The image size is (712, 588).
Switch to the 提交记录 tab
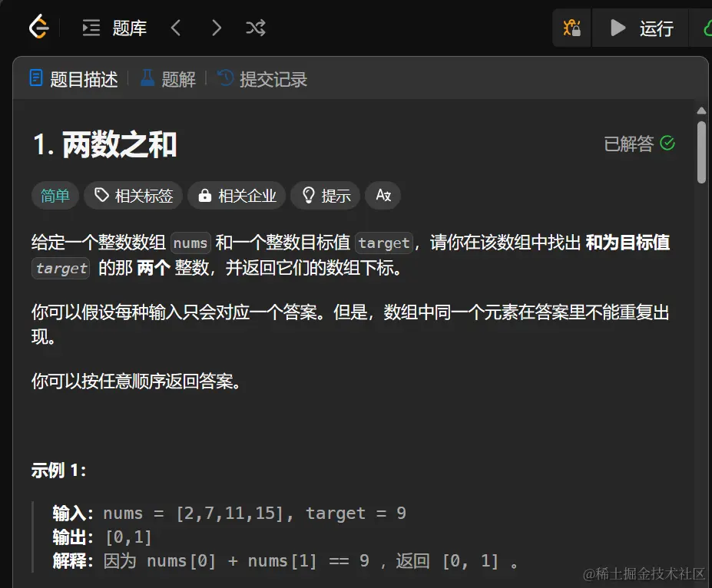pos(262,79)
